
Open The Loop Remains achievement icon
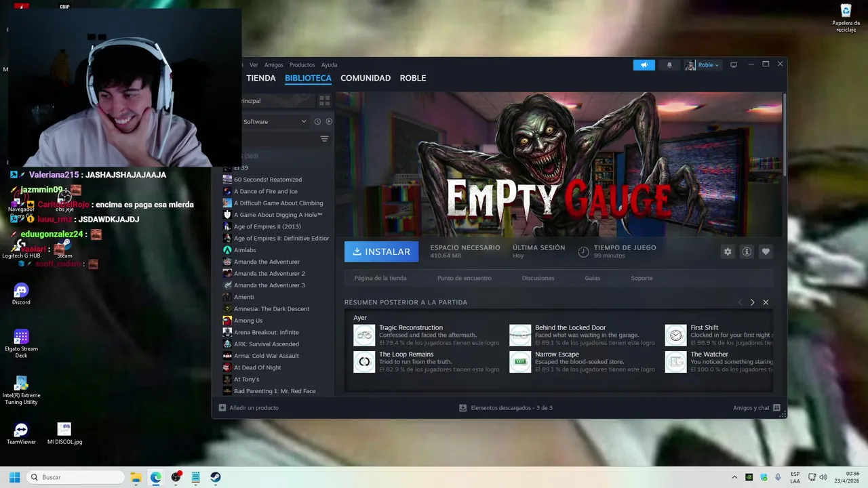[x=364, y=362]
